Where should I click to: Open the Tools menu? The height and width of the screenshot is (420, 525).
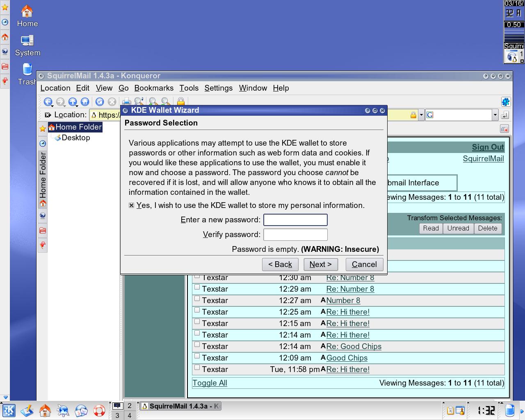[189, 88]
